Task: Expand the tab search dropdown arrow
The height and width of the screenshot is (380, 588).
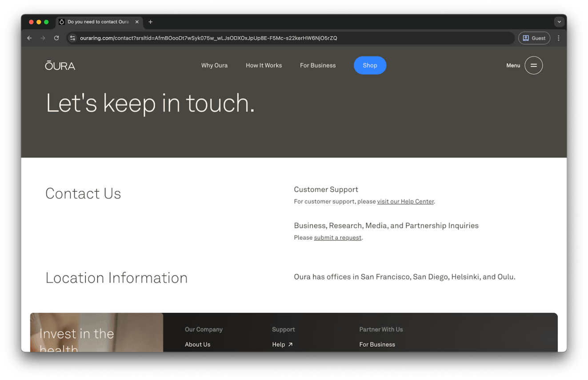Action: (x=559, y=22)
